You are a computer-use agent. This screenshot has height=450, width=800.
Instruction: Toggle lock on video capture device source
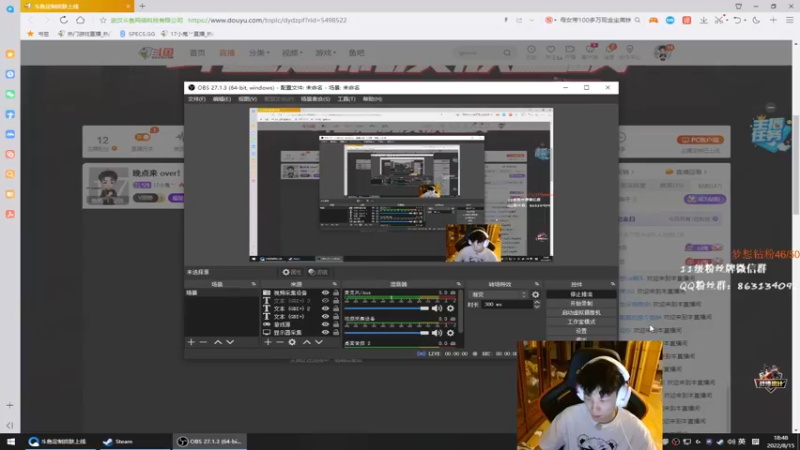pyautogui.click(x=336, y=293)
